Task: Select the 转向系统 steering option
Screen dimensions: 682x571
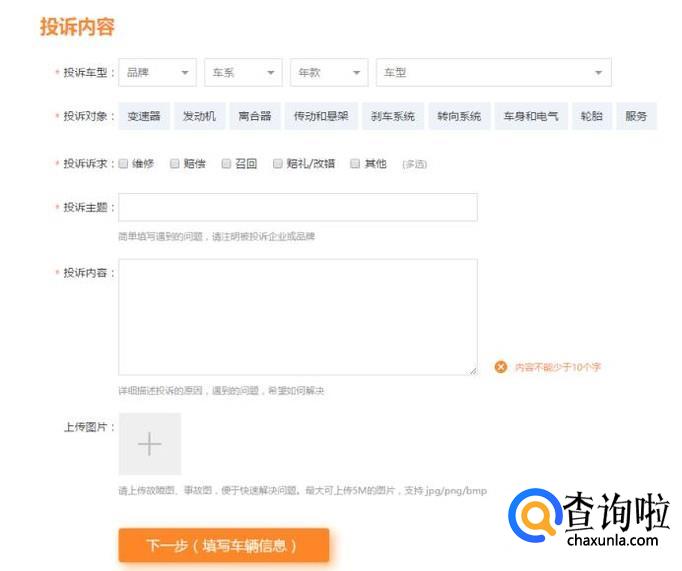Action: pyautogui.click(x=459, y=117)
